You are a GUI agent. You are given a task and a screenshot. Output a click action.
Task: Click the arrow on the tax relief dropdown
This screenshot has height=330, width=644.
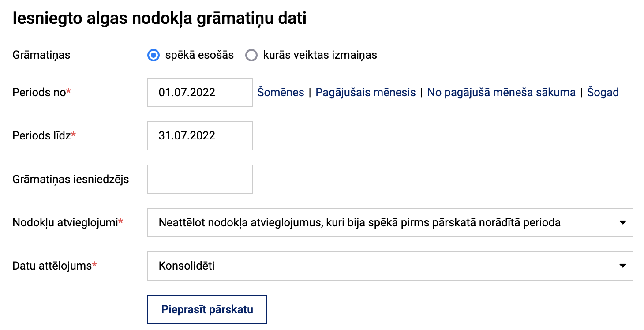[x=622, y=222]
